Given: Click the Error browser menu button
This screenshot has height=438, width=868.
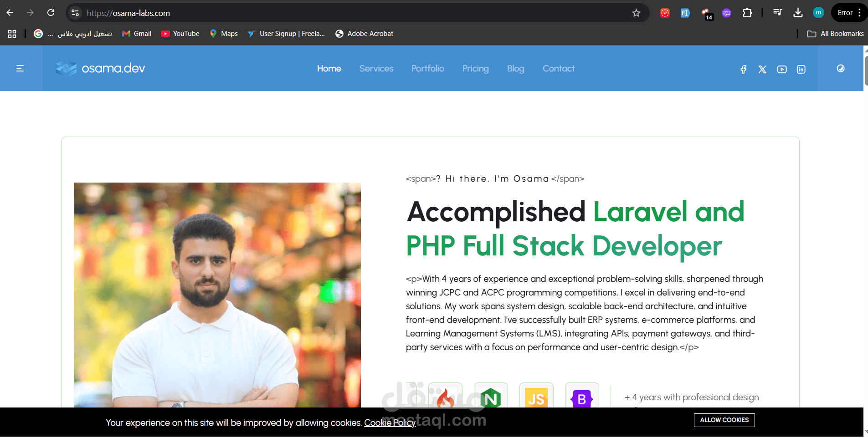Looking at the screenshot, I should tap(849, 13).
